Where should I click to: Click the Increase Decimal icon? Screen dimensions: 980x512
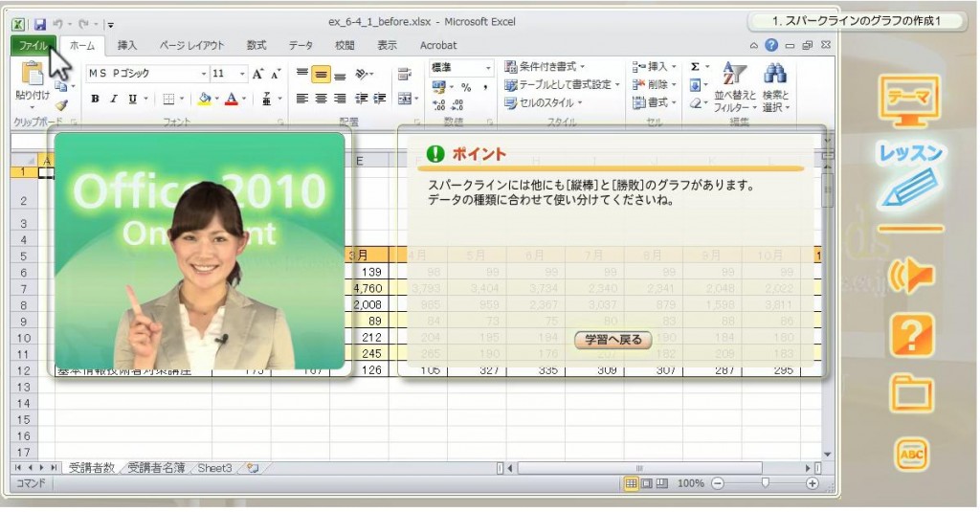[438, 105]
